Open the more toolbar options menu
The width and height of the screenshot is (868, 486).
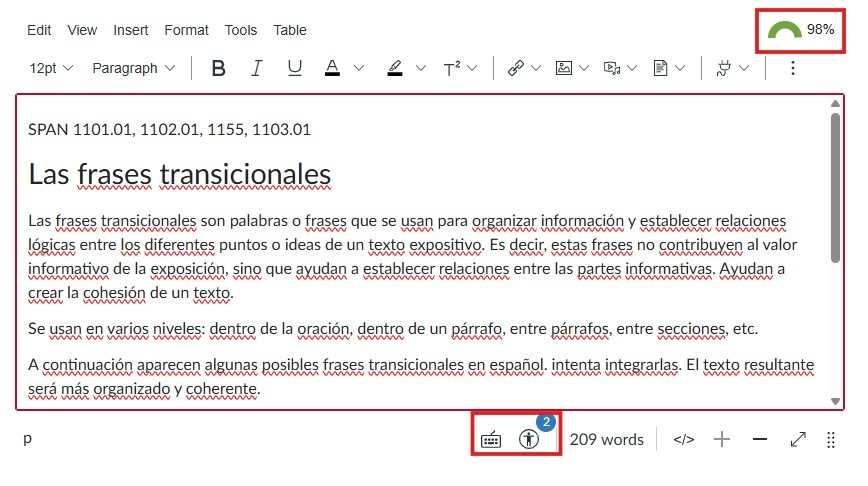tap(793, 68)
